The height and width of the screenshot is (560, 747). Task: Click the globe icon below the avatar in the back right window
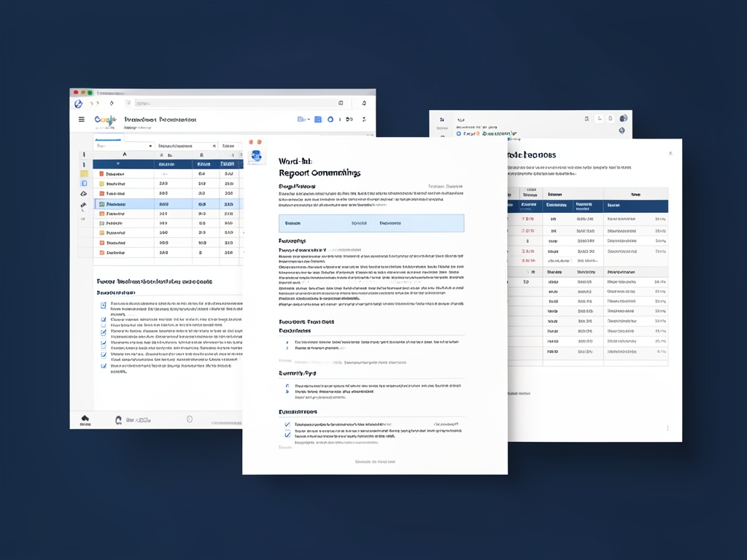pyautogui.click(x=622, y=131)
